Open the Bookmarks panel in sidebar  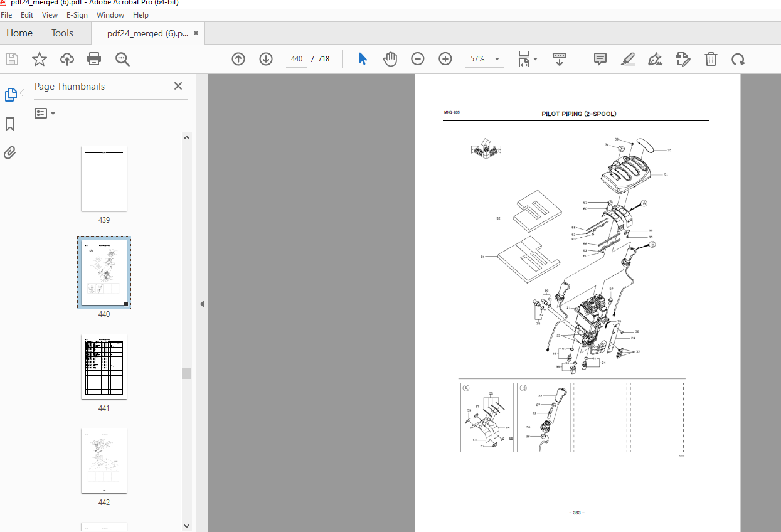point(10,124)
